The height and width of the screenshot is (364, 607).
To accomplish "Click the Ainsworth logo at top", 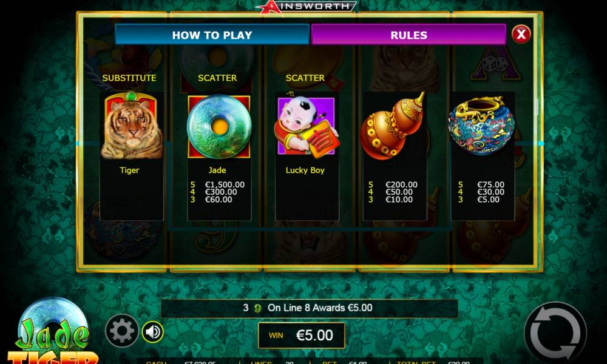I will [306, 7].
